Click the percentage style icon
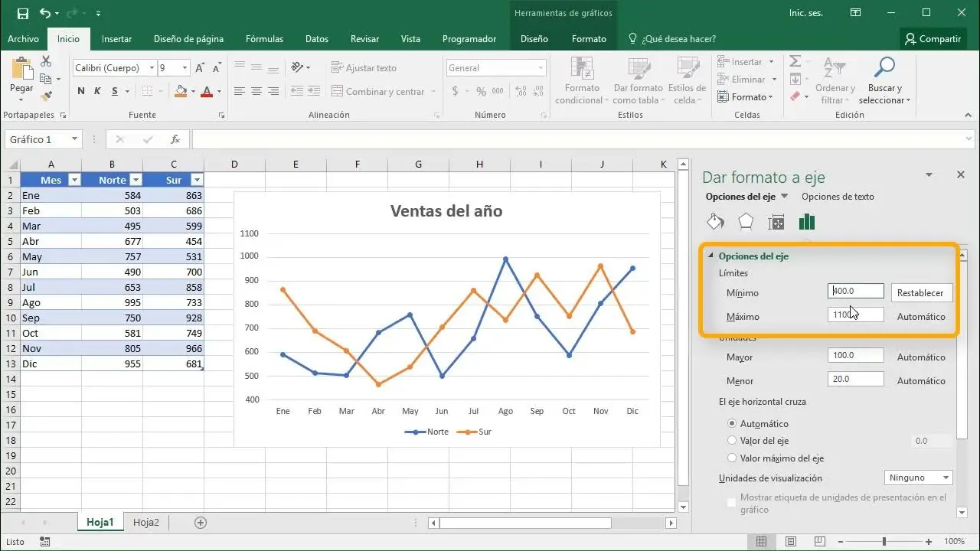Image resolution: width=980 pixels, height=551 pixels. coord(480,91)
